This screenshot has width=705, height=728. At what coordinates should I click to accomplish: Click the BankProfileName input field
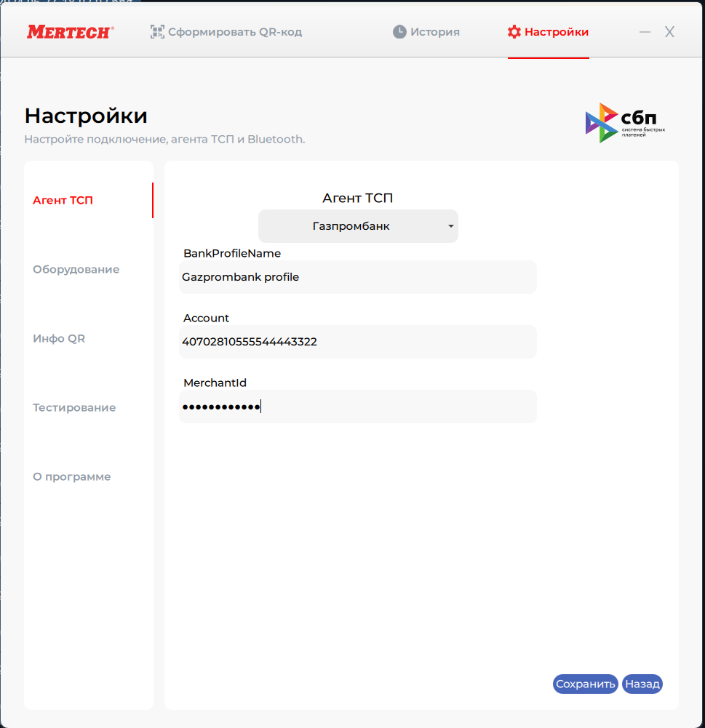tap(357, 277)
